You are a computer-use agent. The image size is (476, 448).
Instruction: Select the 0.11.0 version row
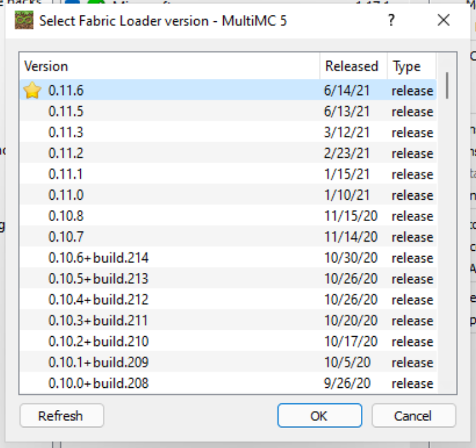pyautogui.click(x=66, y=195)
